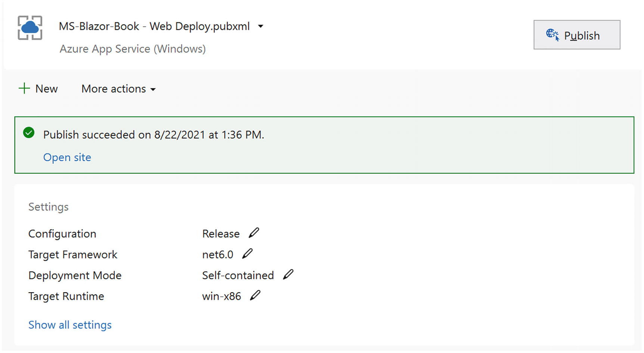644x353 pixels.
Task: Click the Release configuration value
Action: [221, 234]
